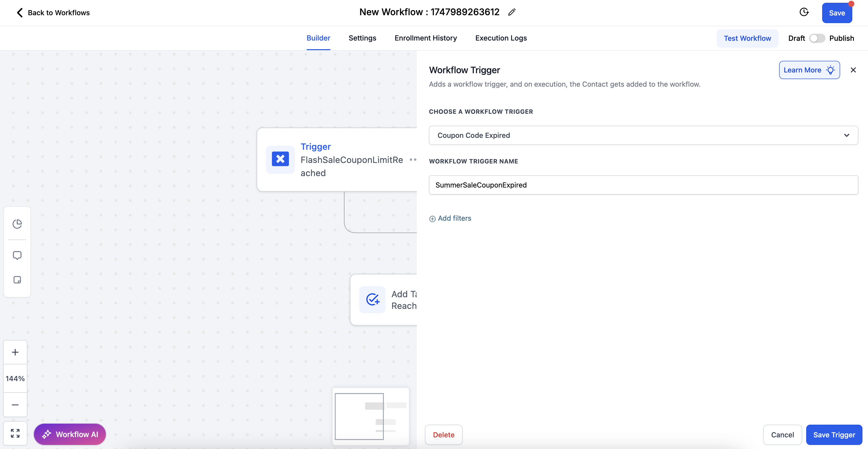Open the Enrollment History tab

426,38
